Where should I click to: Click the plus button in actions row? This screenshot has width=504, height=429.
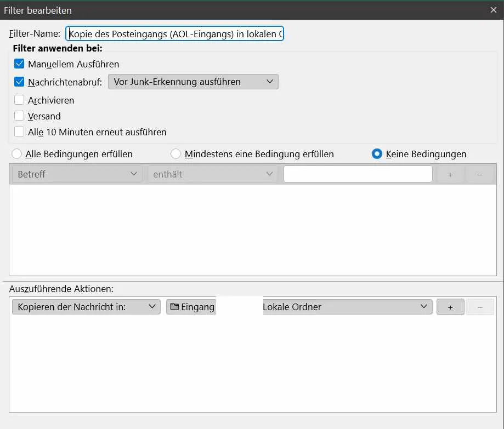450,307
